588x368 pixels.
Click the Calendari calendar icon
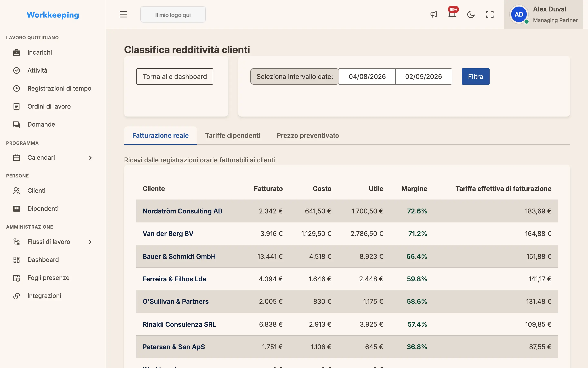coord(17,157)
